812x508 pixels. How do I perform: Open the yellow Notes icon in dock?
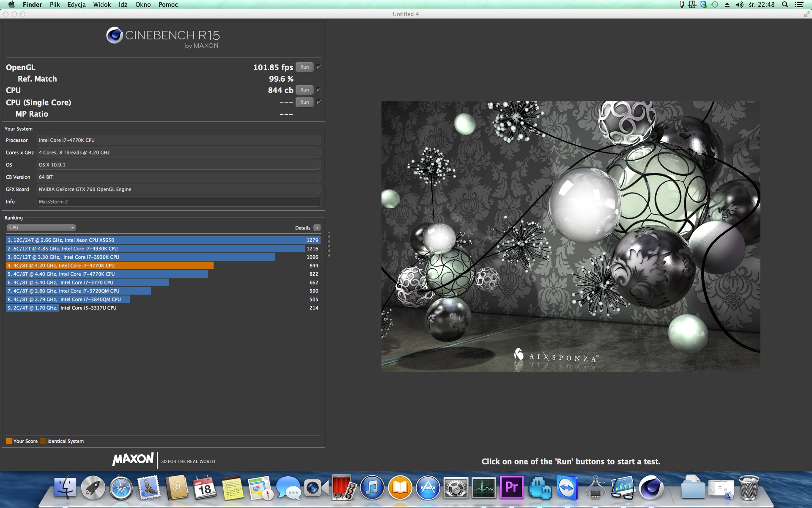[x=233, y=488]
